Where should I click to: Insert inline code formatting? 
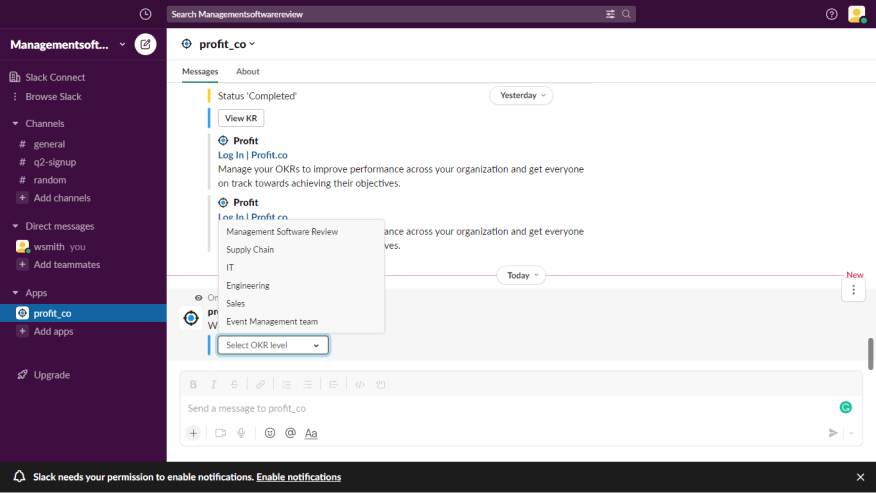coord(360,385)
